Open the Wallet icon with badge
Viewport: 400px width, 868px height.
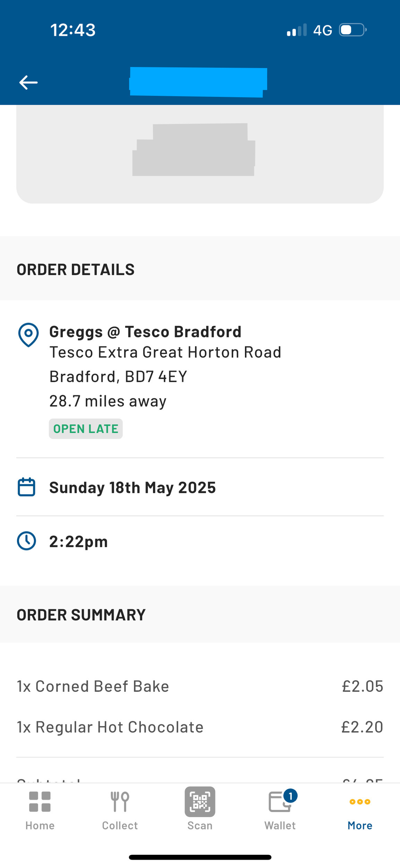coord(280,802)
